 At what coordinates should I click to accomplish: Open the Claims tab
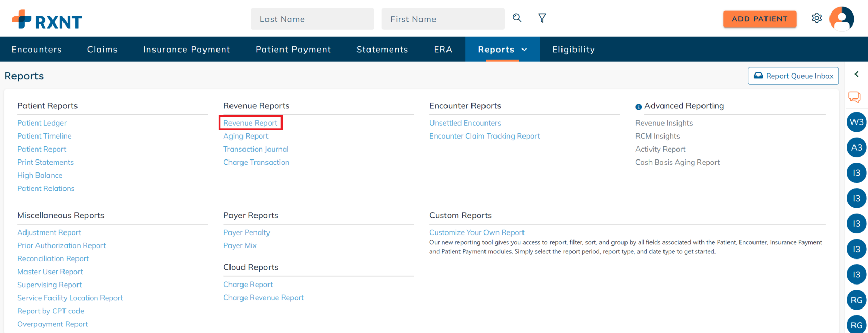[103, 50]
